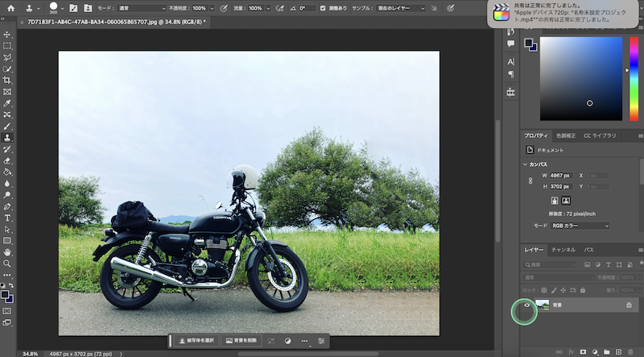Swap foreground and background colors
The width and height of the screenshot is (644, 357).
(x=11, y=285)
